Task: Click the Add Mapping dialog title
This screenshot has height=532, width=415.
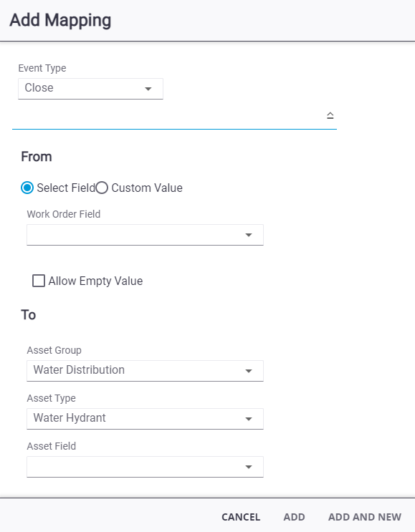Action: click(x=60, y=20)
